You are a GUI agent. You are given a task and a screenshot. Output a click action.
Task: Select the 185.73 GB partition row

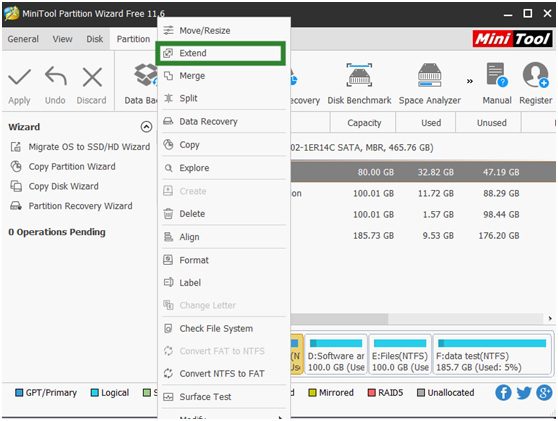click(x=423, y=236)
